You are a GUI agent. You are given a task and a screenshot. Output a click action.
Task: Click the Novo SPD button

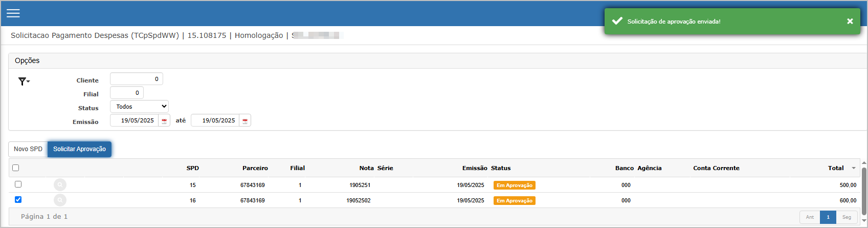(x=28, y=149)
